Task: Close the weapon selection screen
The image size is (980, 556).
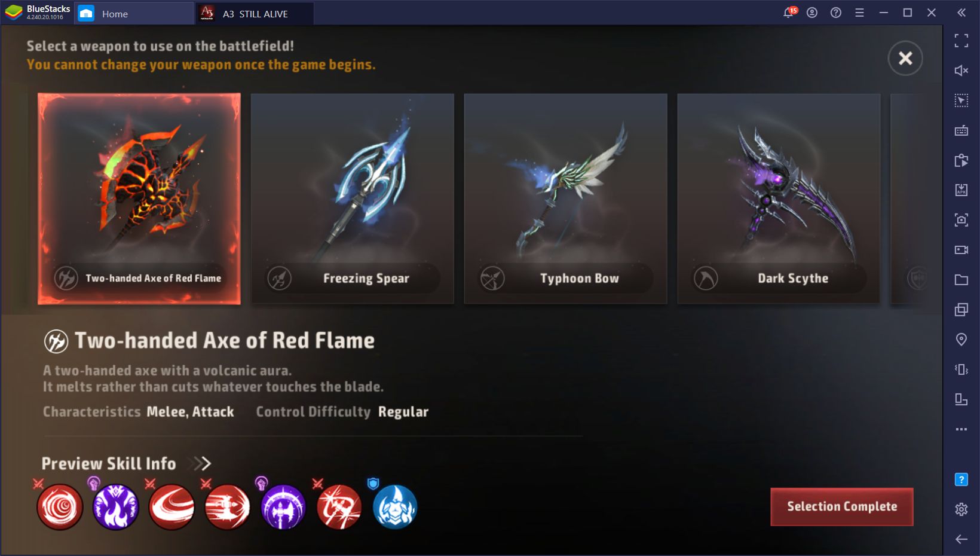Action: pyautogui.click(x=905, y=58)
